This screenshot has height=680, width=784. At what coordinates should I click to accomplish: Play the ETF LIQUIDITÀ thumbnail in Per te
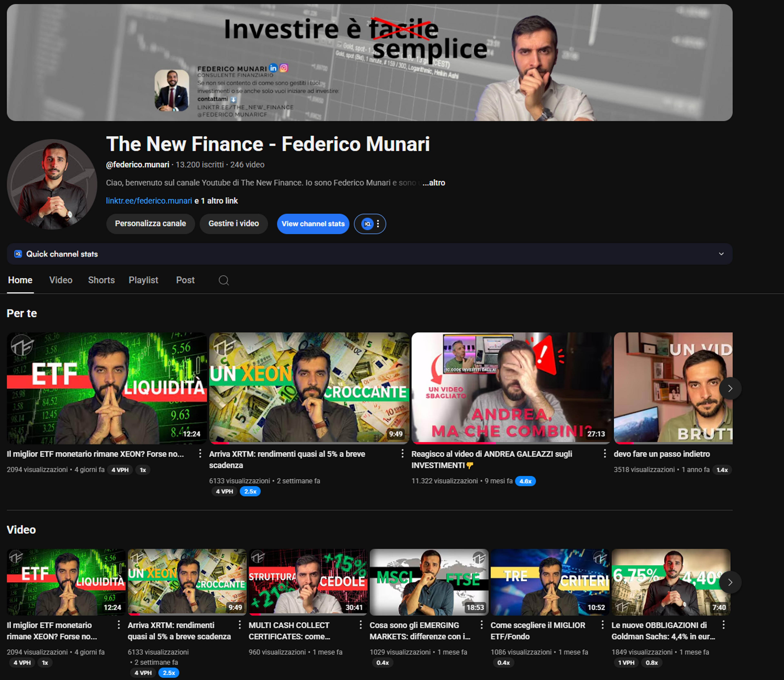click(x=107, y=388)
